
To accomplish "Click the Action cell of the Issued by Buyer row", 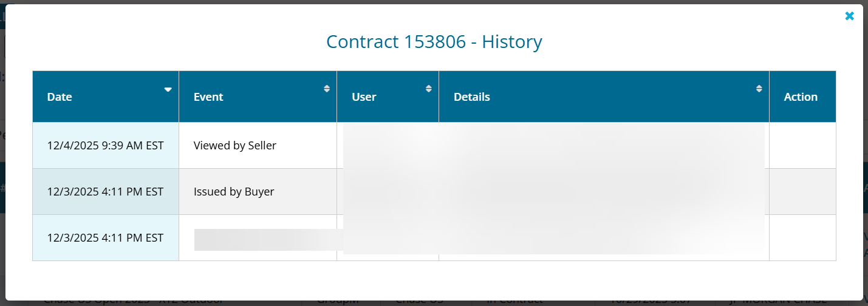I will (x=802, y=192).
